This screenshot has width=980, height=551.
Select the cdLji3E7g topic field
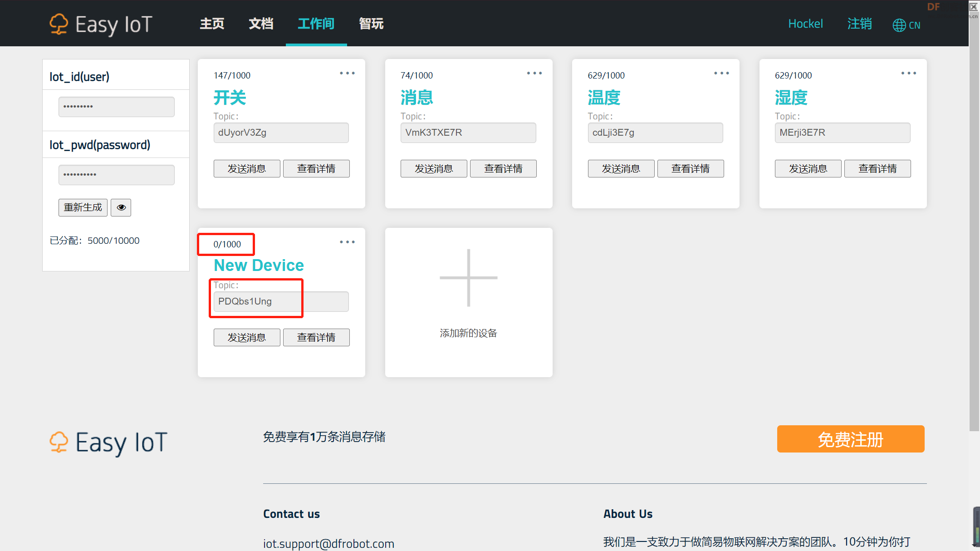click(x=656, y=133)
